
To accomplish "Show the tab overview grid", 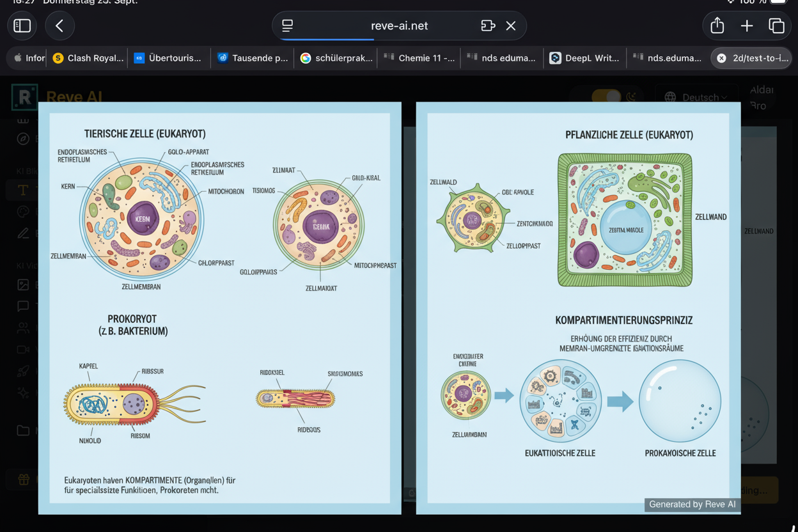I will (x=776, y=26).
